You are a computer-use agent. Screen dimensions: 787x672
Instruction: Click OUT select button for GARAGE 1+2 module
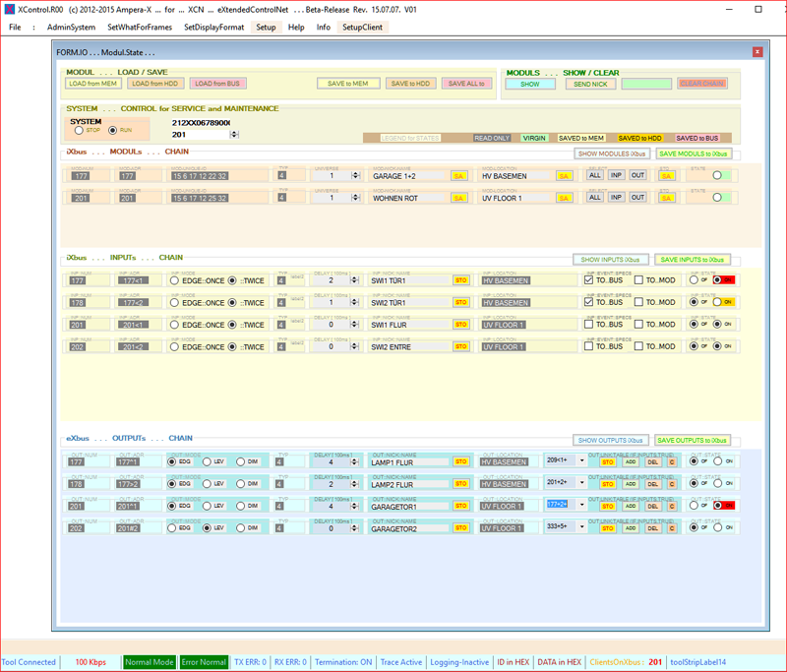637,176
